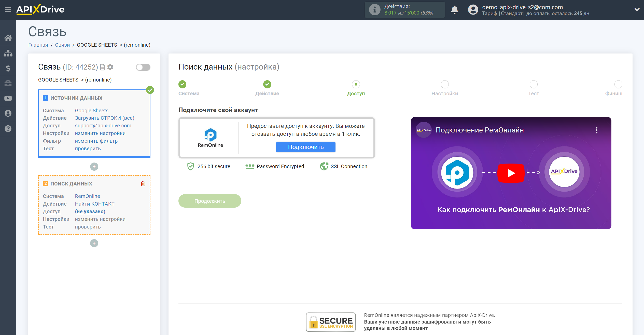
Task: Click the user avatar icon
Action: click(x=473, y=10)
